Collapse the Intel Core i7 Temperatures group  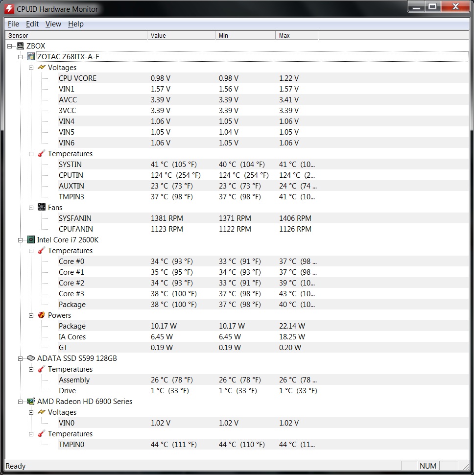(31, 251)
